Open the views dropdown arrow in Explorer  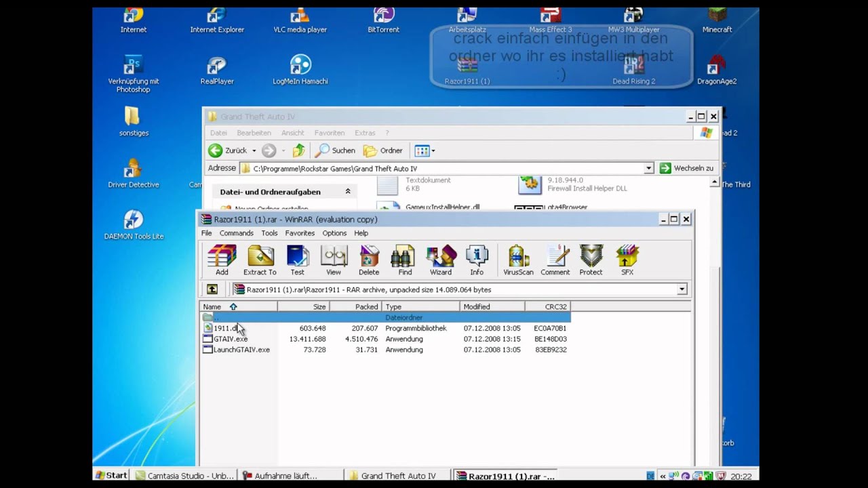click(x=433, y=150)
